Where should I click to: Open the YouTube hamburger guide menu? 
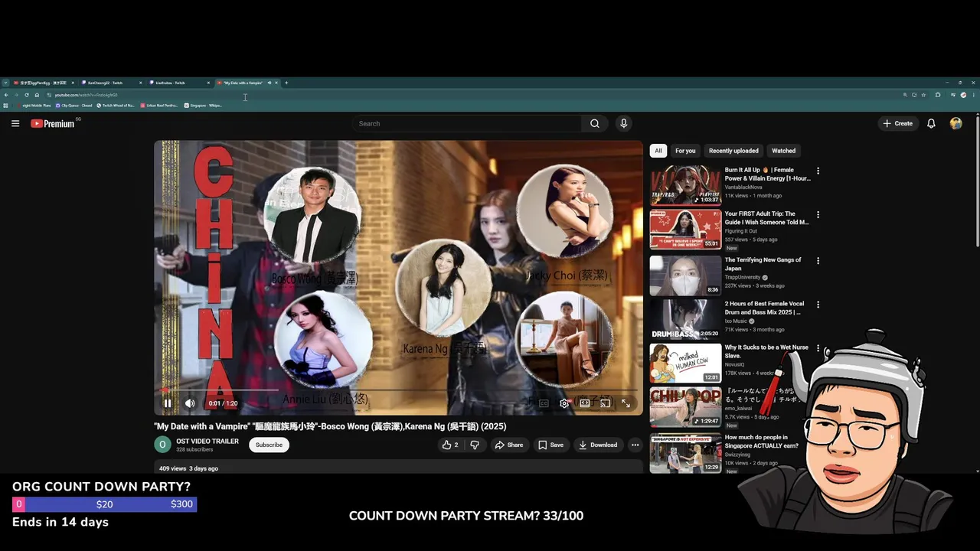tap(15, 123)
